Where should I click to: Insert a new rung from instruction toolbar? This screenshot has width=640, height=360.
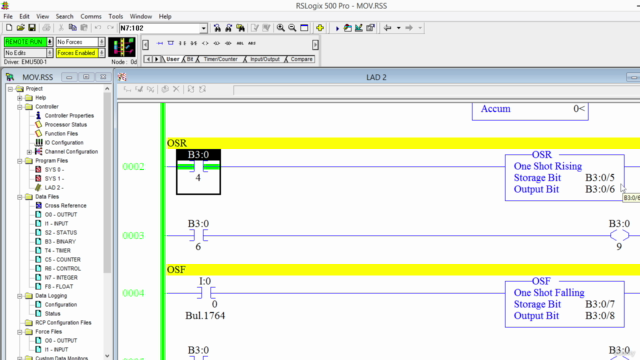click(160, 43)
